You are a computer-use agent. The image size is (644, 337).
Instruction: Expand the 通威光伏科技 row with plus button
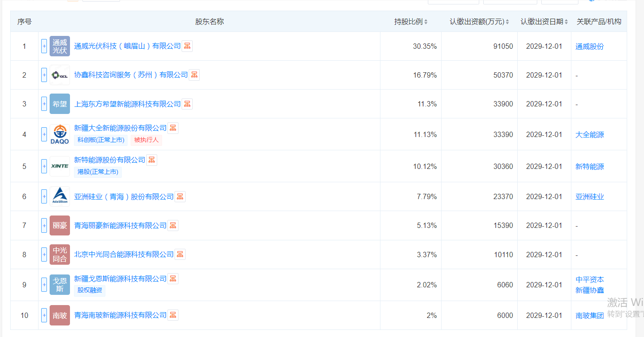[44, 46]
